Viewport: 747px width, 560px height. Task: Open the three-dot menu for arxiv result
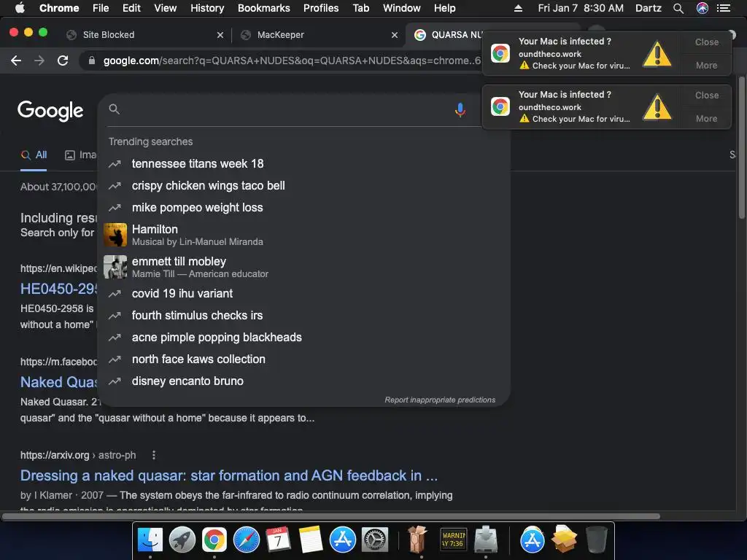pyautogui.click(x=153, y=455)
